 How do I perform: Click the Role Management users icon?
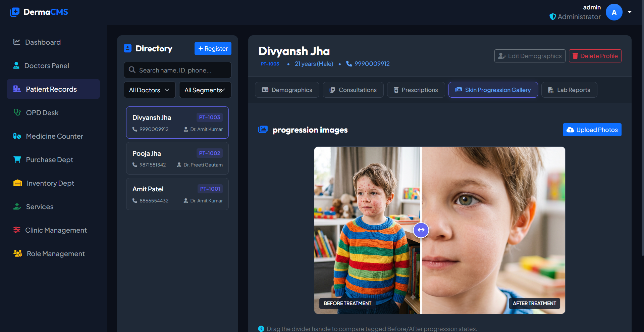point(17,253)
